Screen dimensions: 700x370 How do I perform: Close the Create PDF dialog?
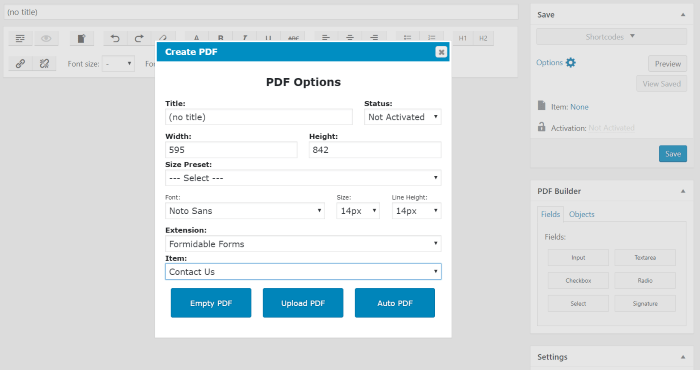[441, 52]
